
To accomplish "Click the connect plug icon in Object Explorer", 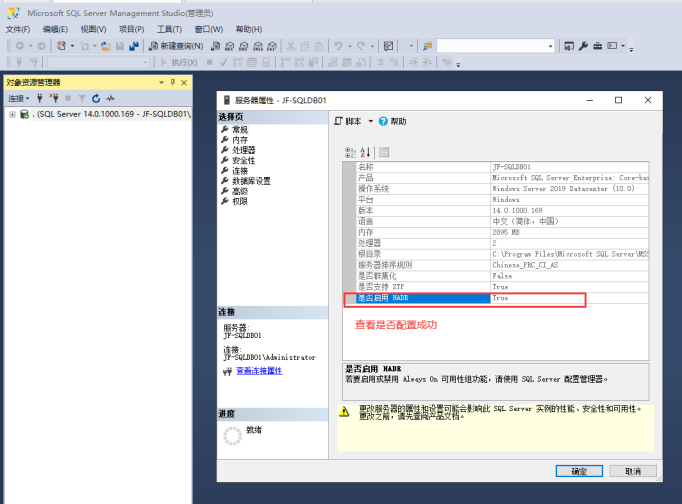I will pyautogui.click(x=40, y=98).
